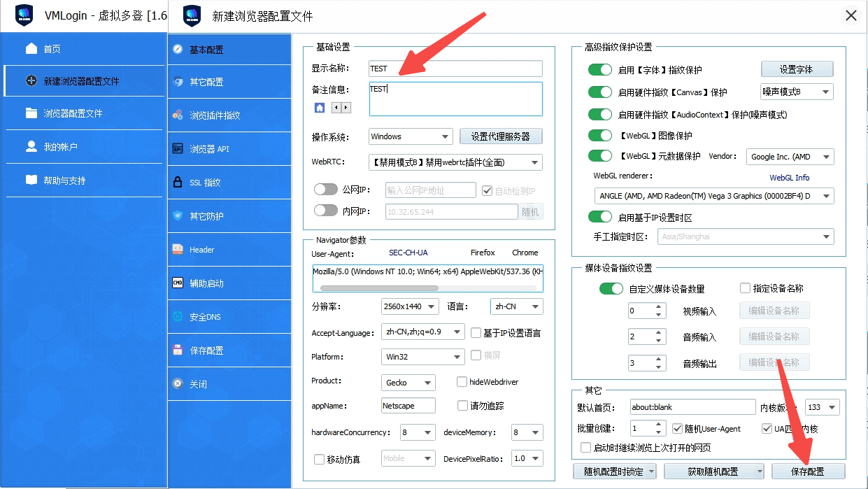This screenshot has height=489, width=868.
Task: Click the home icon under 备注信息
Action: tap(320, 108)
